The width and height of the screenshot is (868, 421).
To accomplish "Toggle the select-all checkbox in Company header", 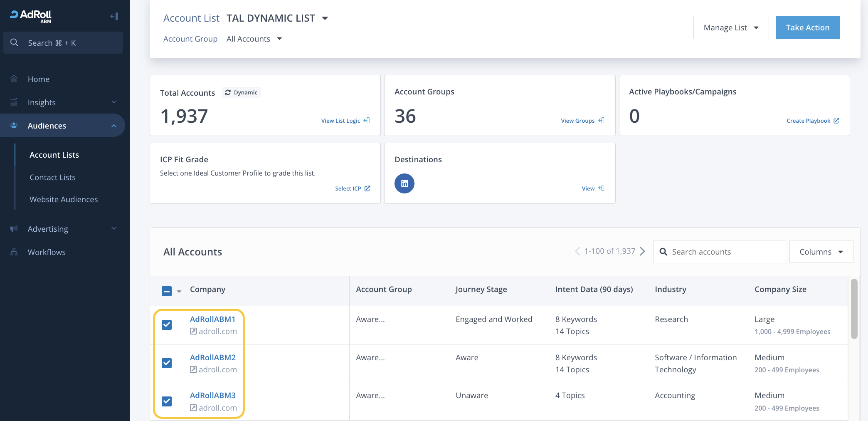I will 167,291.
